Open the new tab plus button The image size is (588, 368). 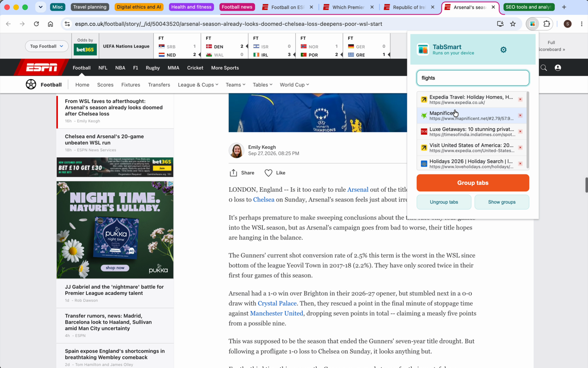[x=564, y=7]
